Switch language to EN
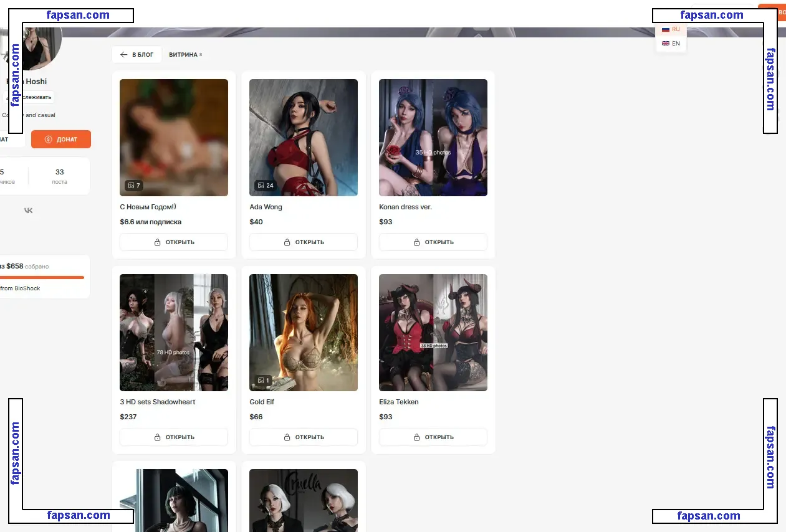Image resolution: width=786 pixels, height=532 pixels. [x=671, y=44]
